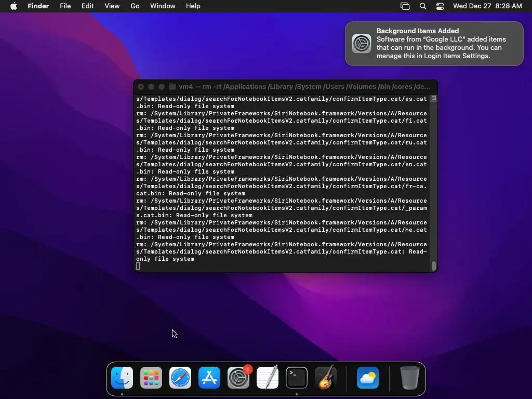This screenshot has height=399, width=532.
Task: Click the line ending in 'confirmItemType.cat: Read-'
Action: pos(282,251)
